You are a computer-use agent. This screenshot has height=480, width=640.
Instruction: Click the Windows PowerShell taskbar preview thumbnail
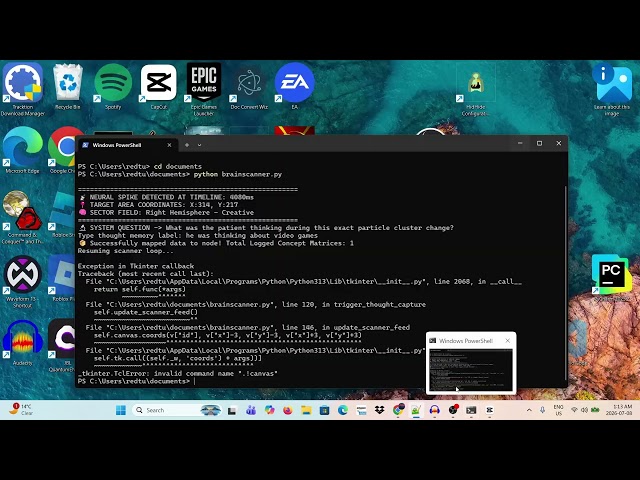[x=471, y=370]
